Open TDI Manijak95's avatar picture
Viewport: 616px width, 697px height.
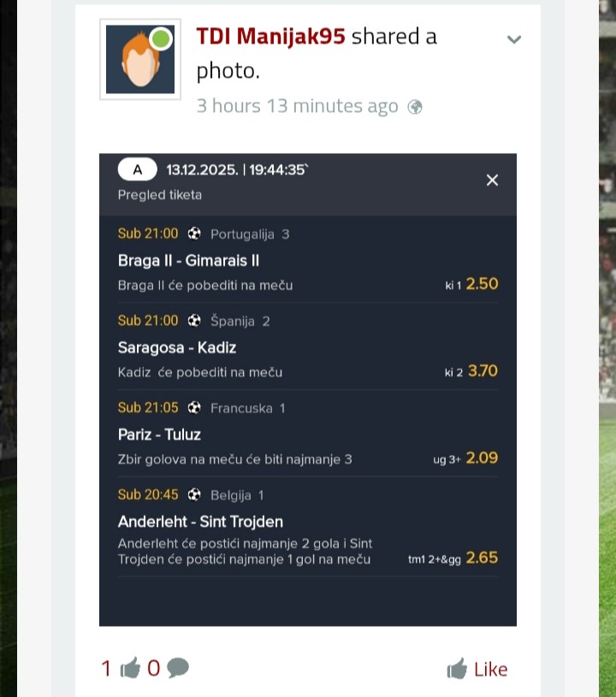pyautogui.click(x=140, y=60)
